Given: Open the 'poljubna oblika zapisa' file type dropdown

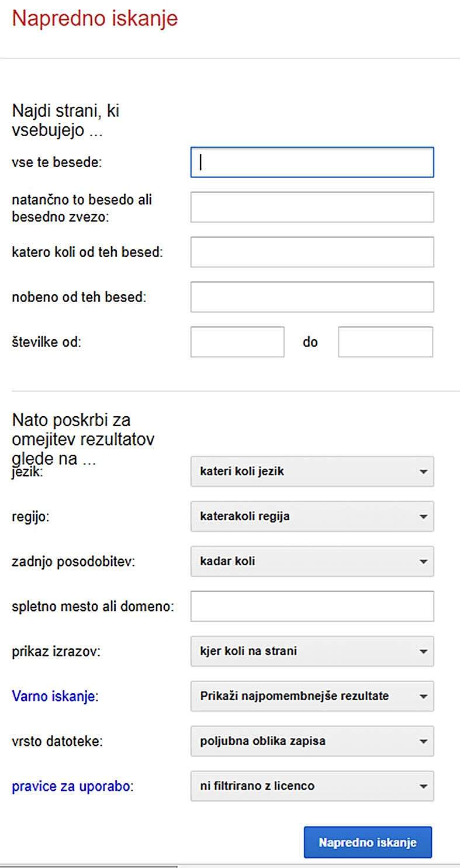Looking at the screenshot, I should pos(312,741).
